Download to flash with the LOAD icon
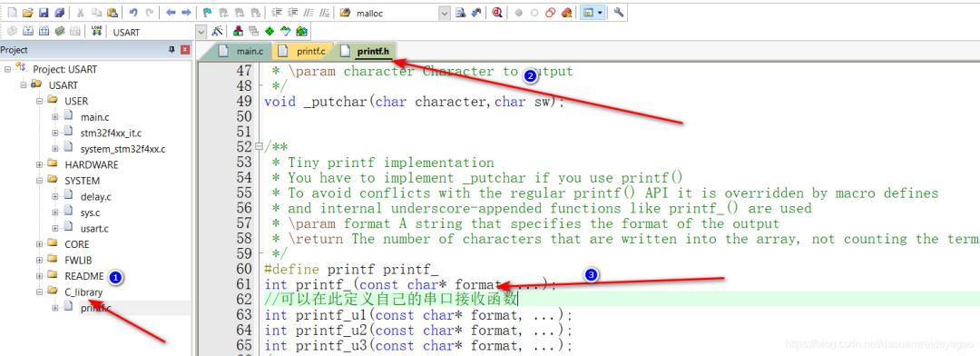980x356 pixels. click(x=96, y=31)
